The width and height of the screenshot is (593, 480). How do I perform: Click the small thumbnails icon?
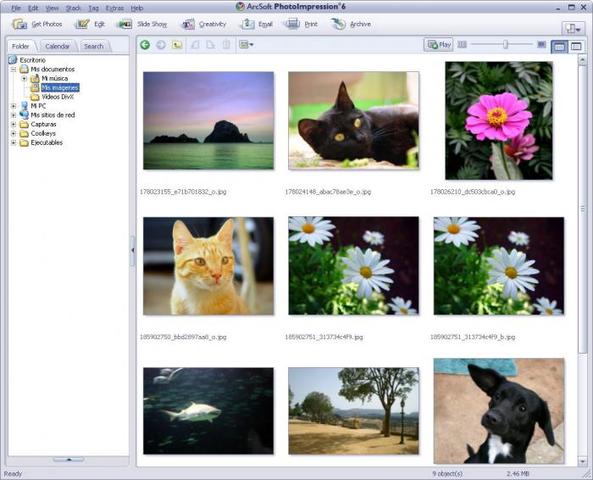coord(462,45)
